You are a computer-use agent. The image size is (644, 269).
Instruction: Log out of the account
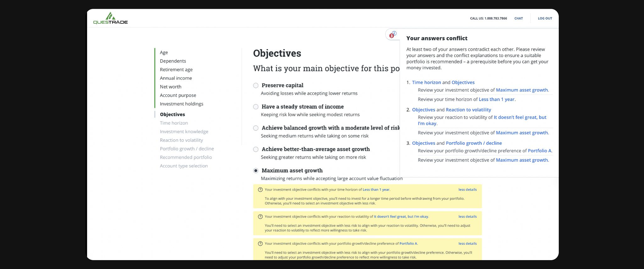tap(545, 18)
